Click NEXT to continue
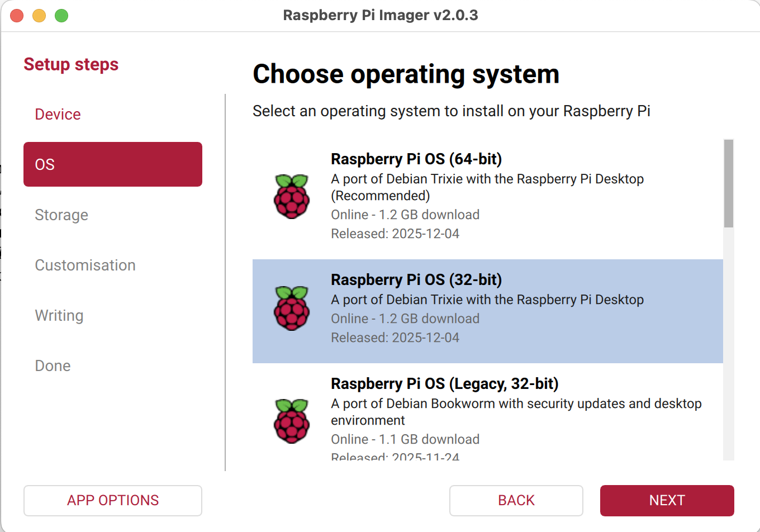 (667, 501)
